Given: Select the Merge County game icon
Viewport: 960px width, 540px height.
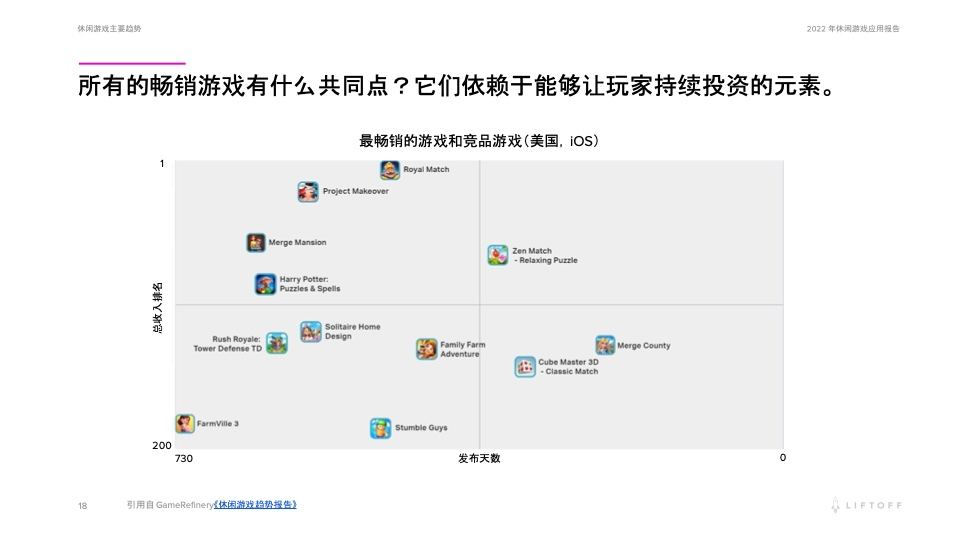Looking at the screenshot, I should pos(605,345).
